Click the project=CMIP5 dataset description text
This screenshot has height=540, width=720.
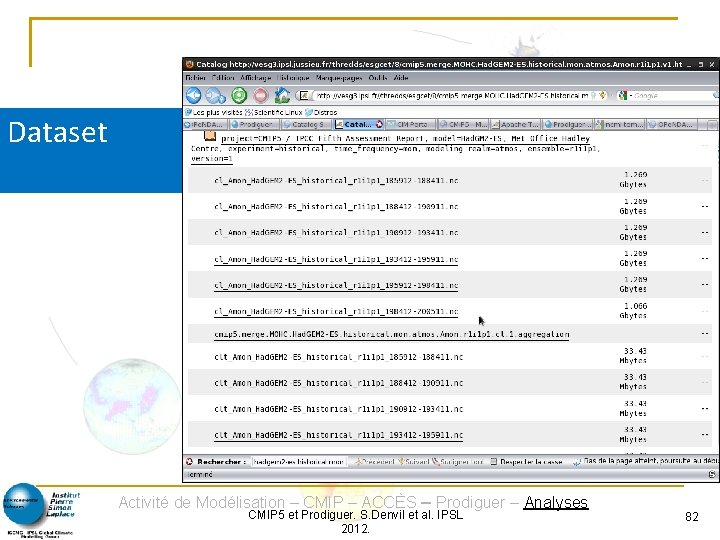coord(396,148)
